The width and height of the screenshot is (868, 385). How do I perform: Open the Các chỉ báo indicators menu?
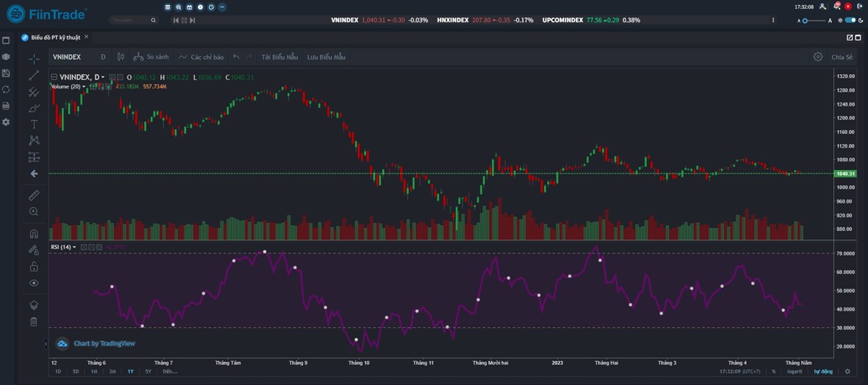pos(201,56)
